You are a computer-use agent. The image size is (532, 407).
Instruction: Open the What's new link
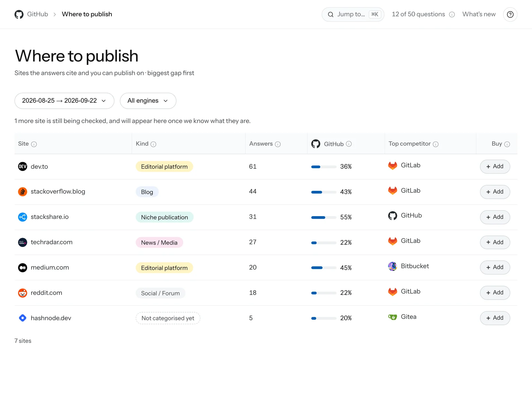point(479,14)
